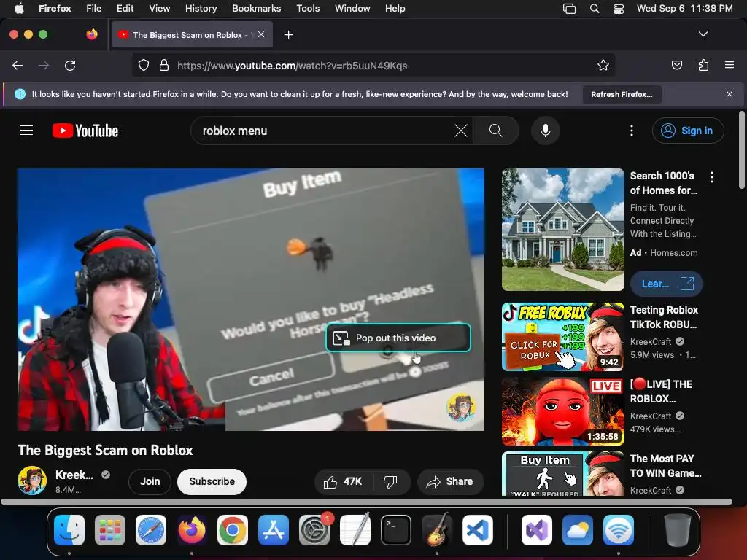Open the History menu
The width and height of the screenshot is (747, 560).
coord(201,9)
